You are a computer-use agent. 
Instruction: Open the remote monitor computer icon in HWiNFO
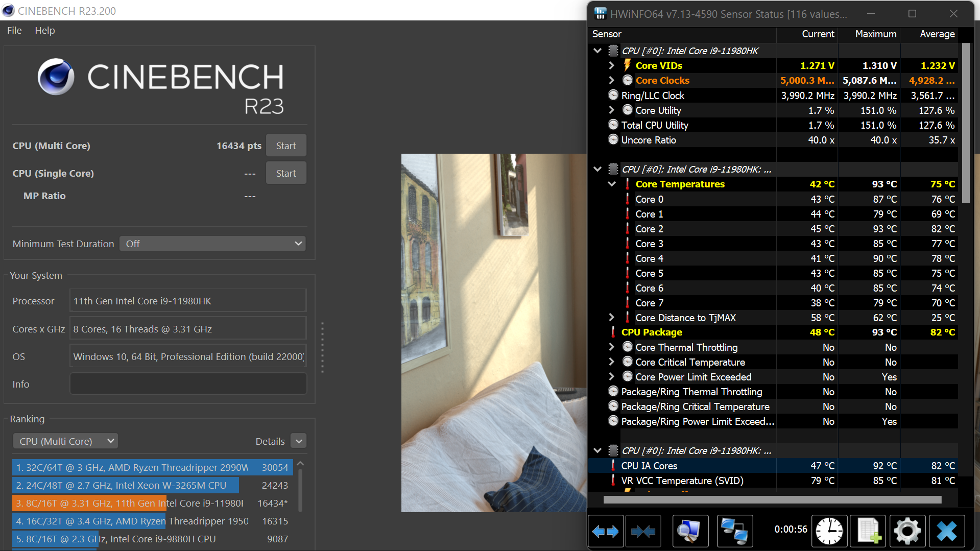click(x=690, y=531)
